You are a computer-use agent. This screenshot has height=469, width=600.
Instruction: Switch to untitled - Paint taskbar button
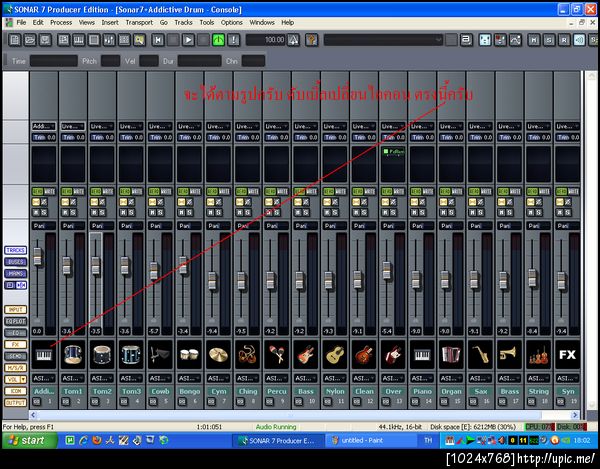372,440
